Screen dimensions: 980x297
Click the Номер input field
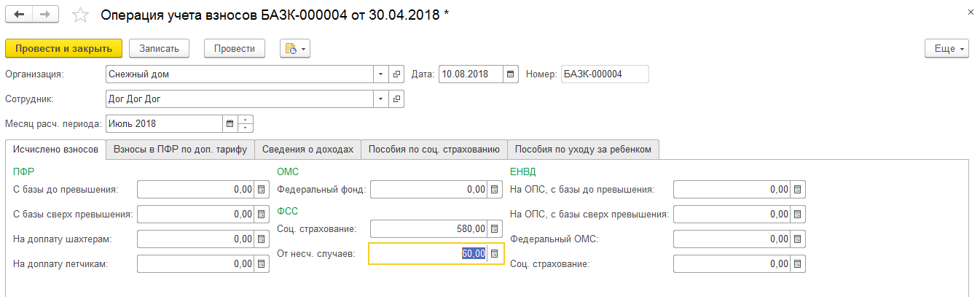tap(604, 74)
